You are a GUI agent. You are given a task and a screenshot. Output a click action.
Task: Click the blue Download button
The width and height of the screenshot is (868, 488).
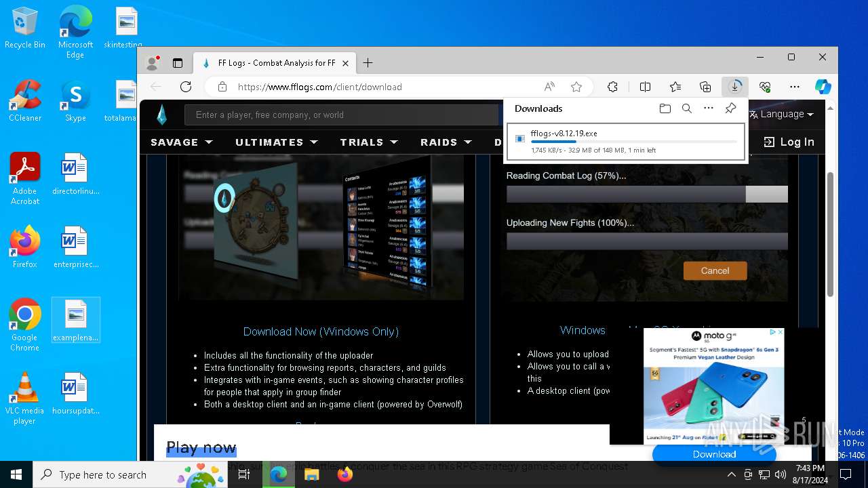[x=714, y=454]
